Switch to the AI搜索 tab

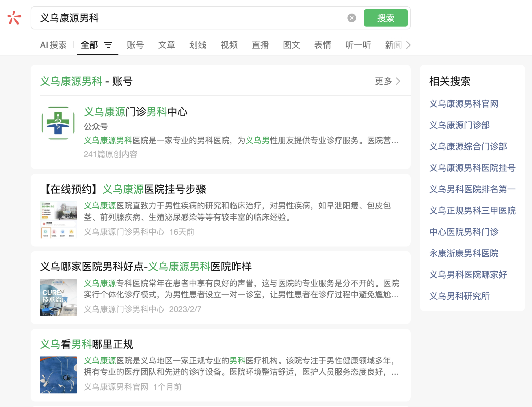[x=53, y=45]
